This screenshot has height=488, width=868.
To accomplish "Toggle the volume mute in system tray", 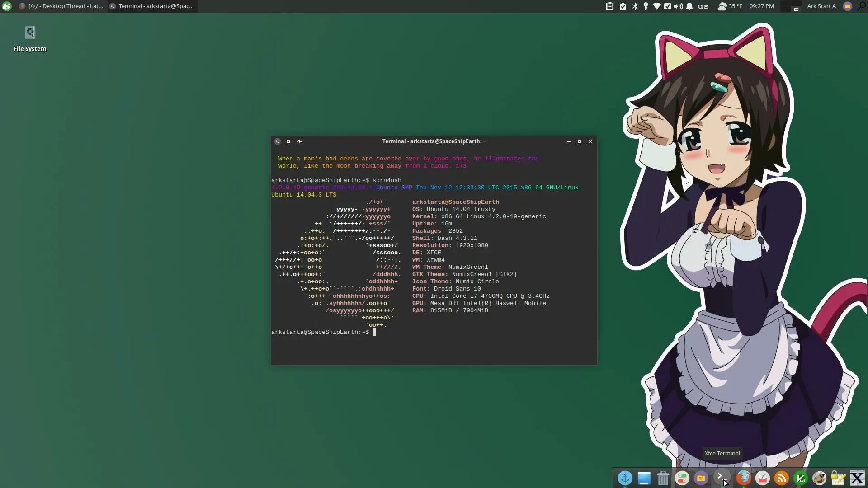I will (x=679, y=6).
